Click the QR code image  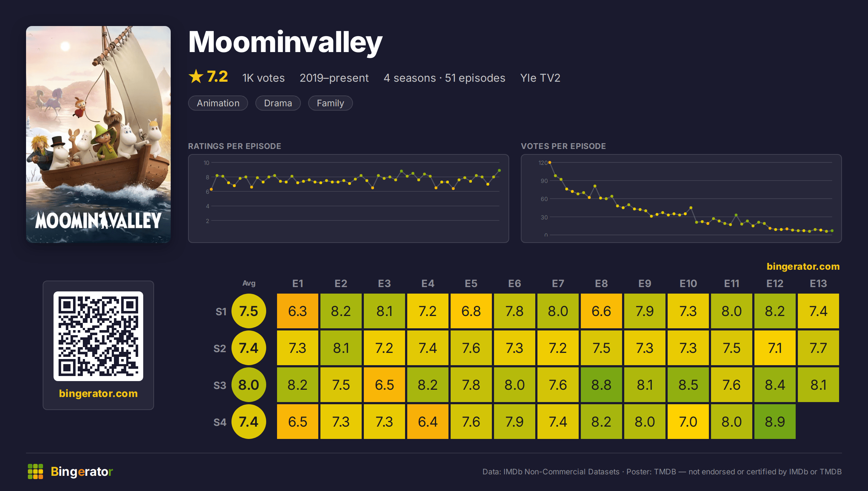coord(98,336)
